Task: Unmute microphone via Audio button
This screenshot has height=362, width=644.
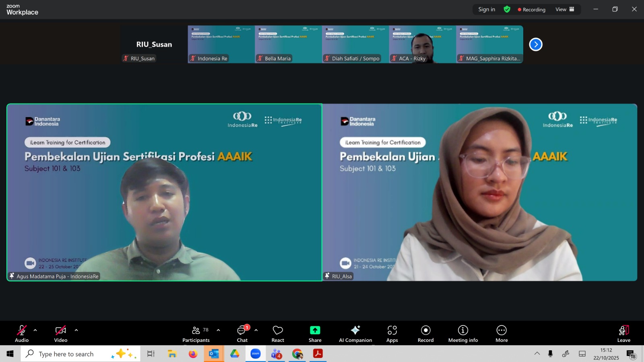Action: (x=22, y=333)
